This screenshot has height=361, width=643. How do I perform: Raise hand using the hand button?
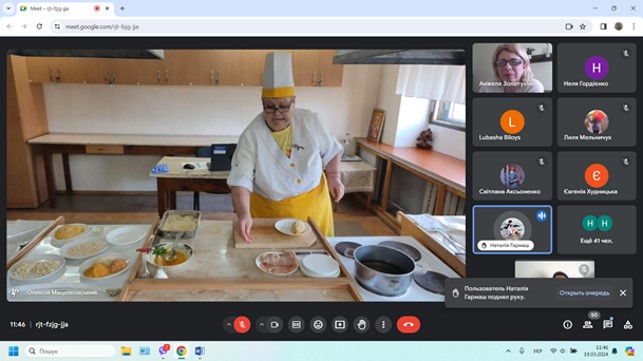[361, 324]
